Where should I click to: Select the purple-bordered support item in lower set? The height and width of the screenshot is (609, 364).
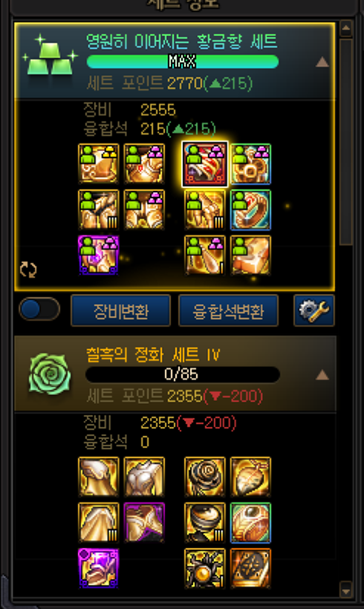98,568
